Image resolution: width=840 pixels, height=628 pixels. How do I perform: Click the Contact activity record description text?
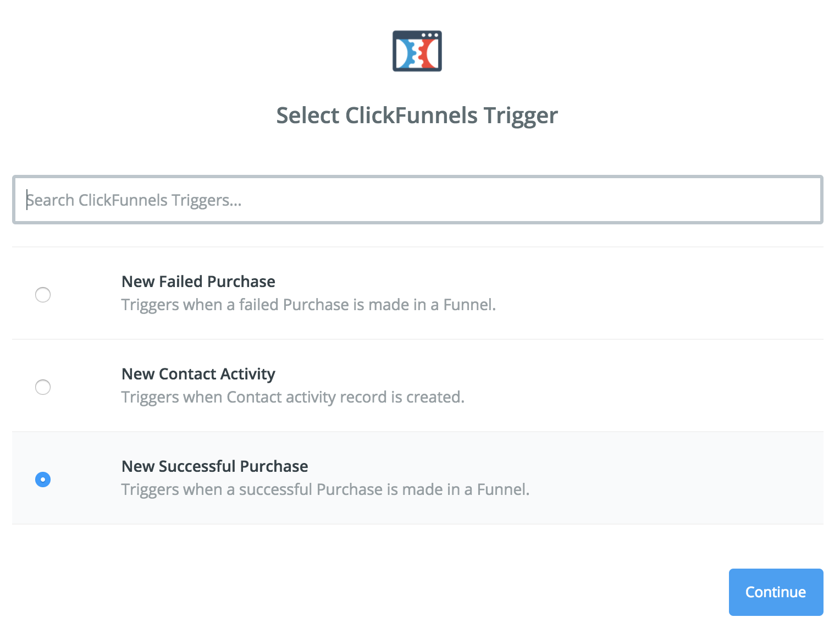tap(293, 397)
